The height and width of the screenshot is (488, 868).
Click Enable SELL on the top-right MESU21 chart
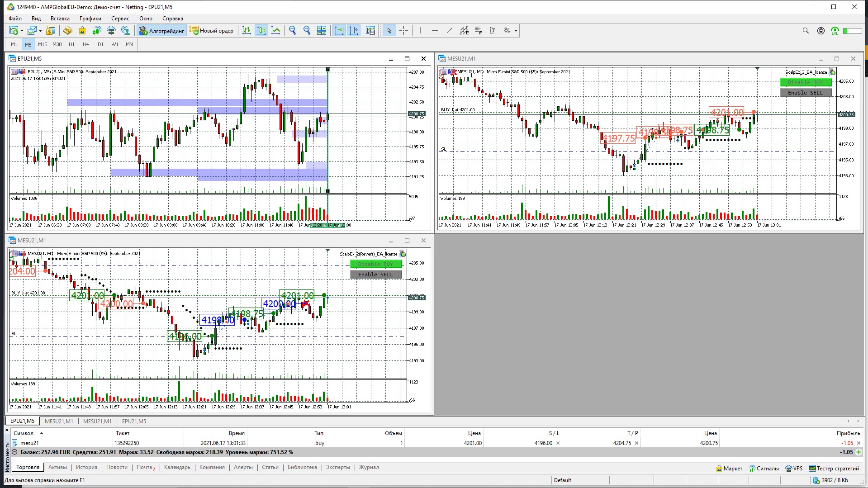click(x=806, y=93)
